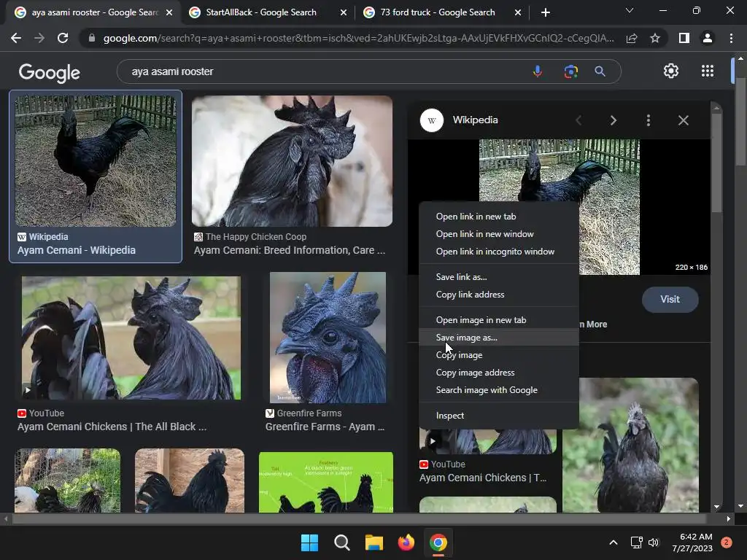Bookmark this page with the star icon

(655, 38)
